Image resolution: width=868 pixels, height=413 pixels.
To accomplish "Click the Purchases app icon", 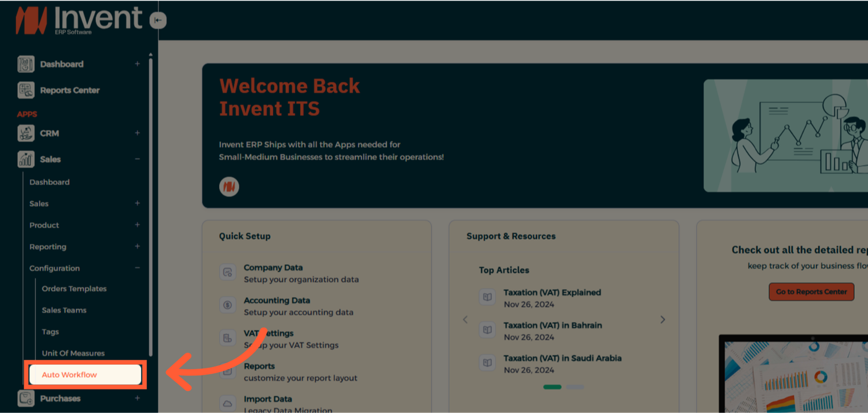I will (26, 399).
